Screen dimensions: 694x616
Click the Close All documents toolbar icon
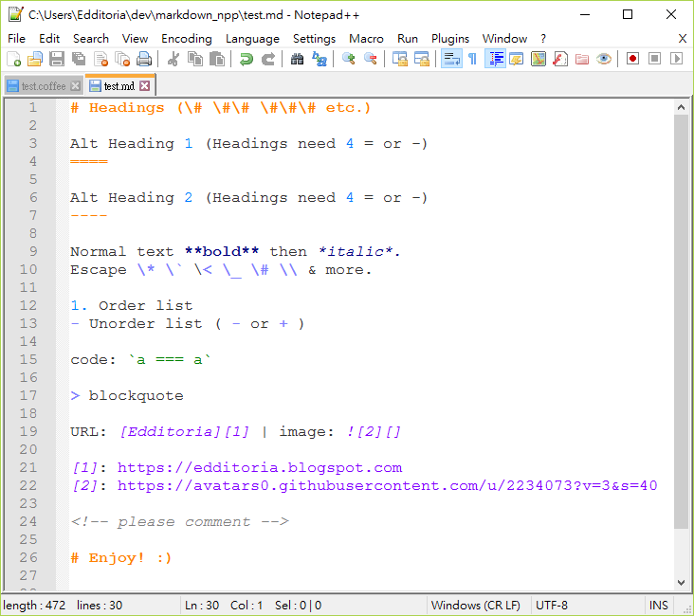[x=122, y=59]
